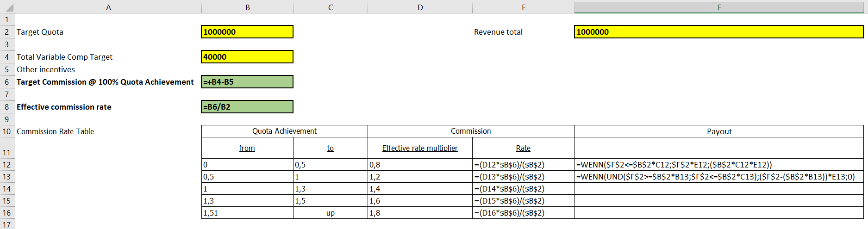Click the green cell containing =B6/B2

(247, 107)
